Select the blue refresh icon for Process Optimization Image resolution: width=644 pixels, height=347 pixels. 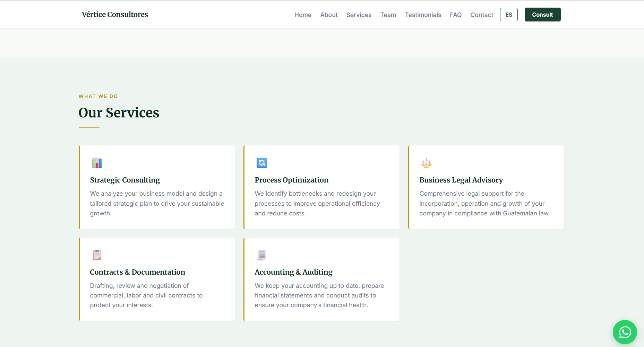coord(261,163)
